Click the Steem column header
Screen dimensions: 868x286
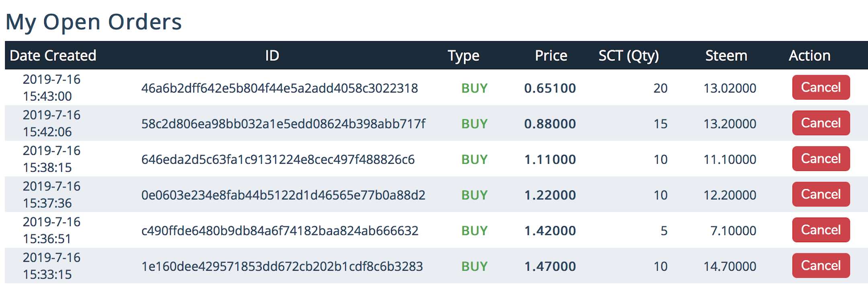(x=726, y=56)
